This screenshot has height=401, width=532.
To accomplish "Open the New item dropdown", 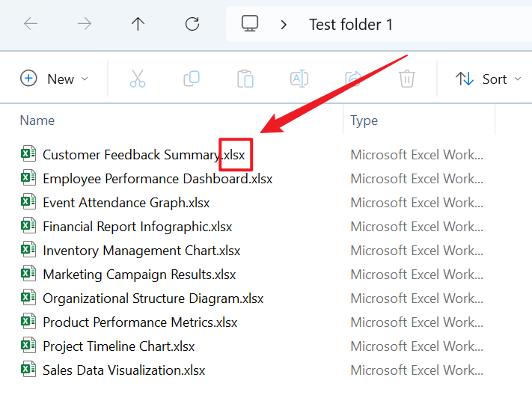I will tap(54, 79).
